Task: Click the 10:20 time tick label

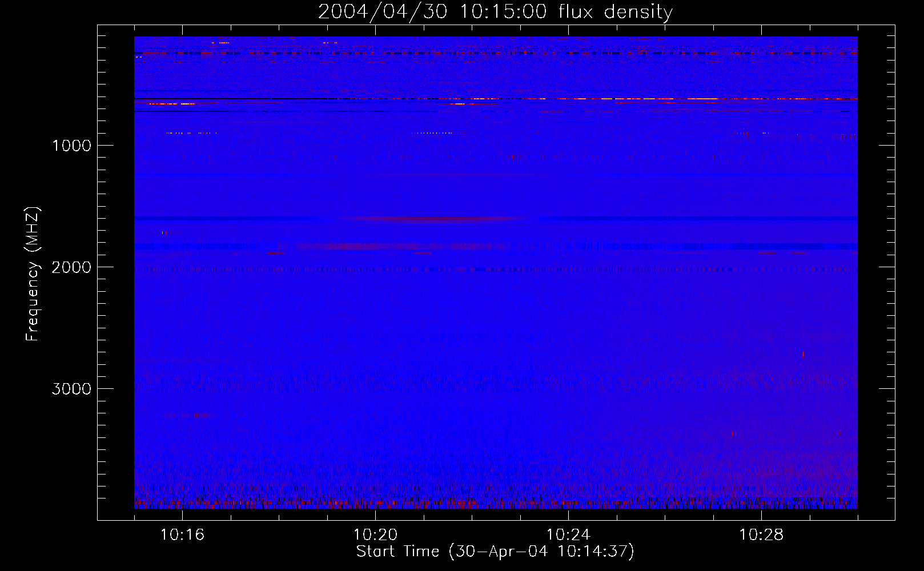Action: [x=375, y=535]
